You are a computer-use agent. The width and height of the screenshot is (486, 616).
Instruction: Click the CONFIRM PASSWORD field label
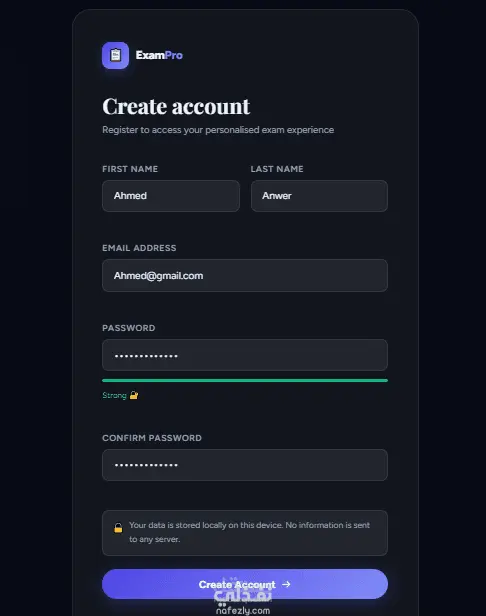click(152, 438)
